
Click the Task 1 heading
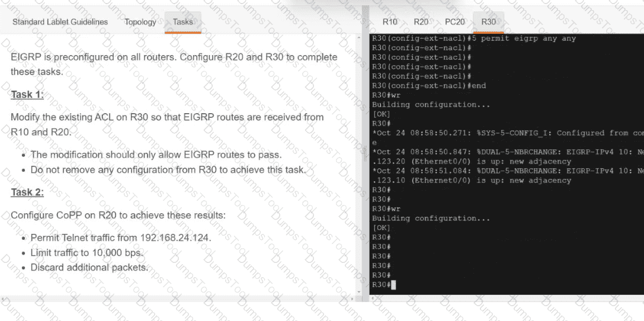27,95
